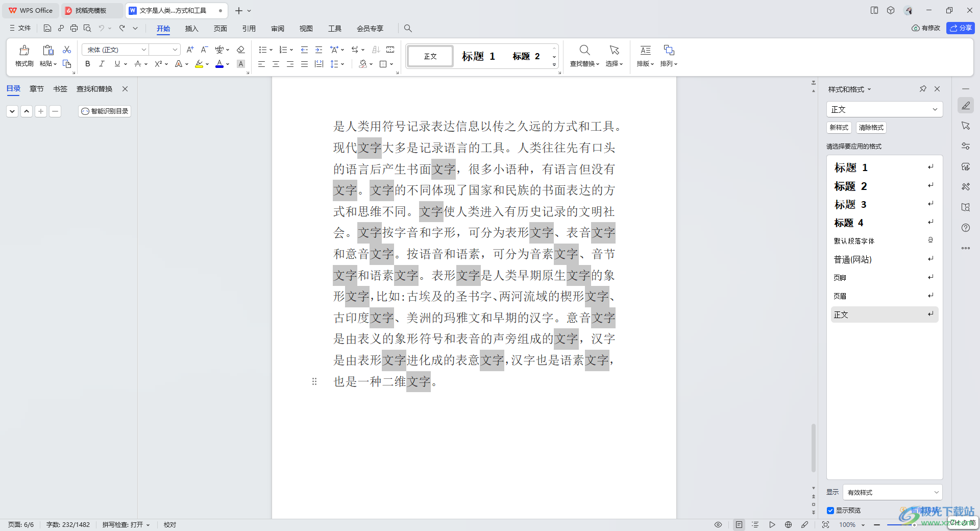Click the blue font color button
This screenshot has width=980, height=531.
[219, 64]
